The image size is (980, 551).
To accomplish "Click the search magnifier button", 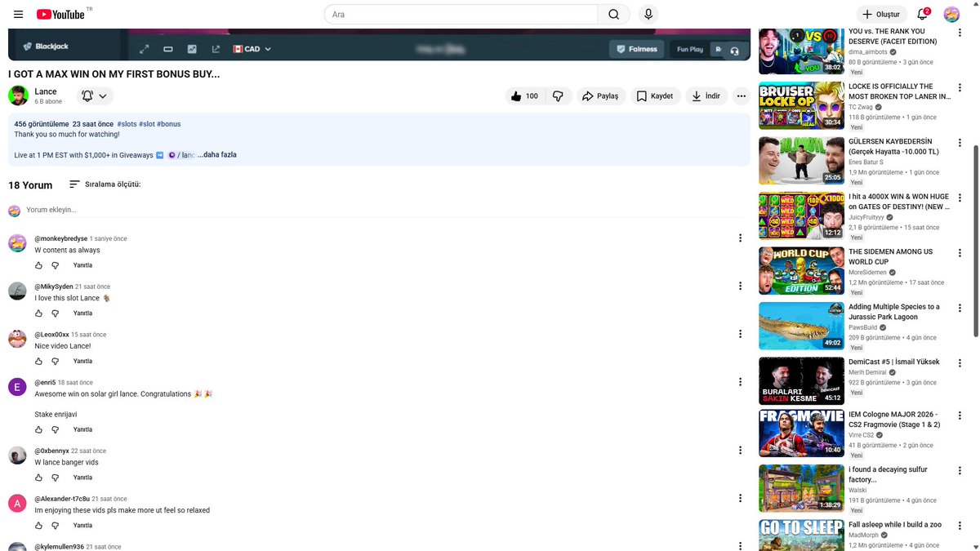I will point(614,14).
